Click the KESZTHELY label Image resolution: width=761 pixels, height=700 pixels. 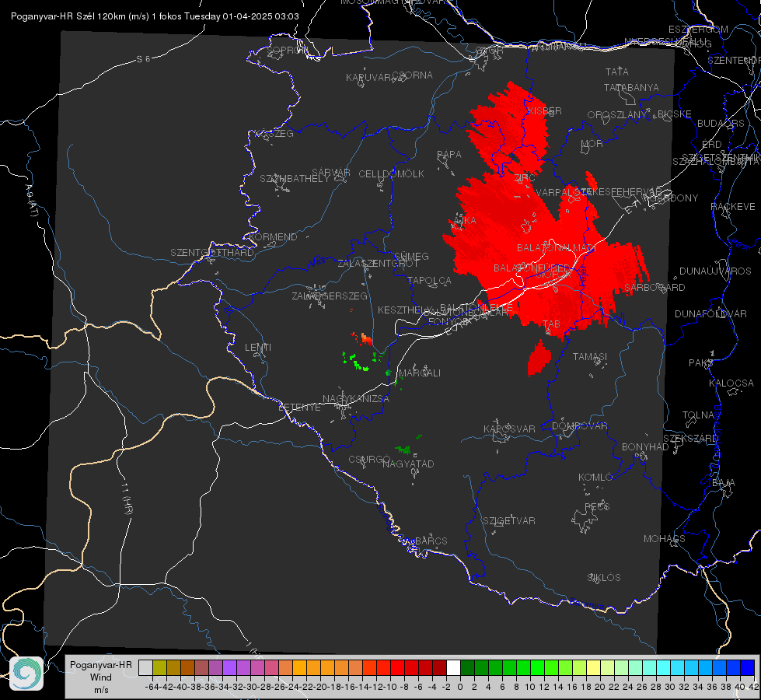(x=405, y=310)
